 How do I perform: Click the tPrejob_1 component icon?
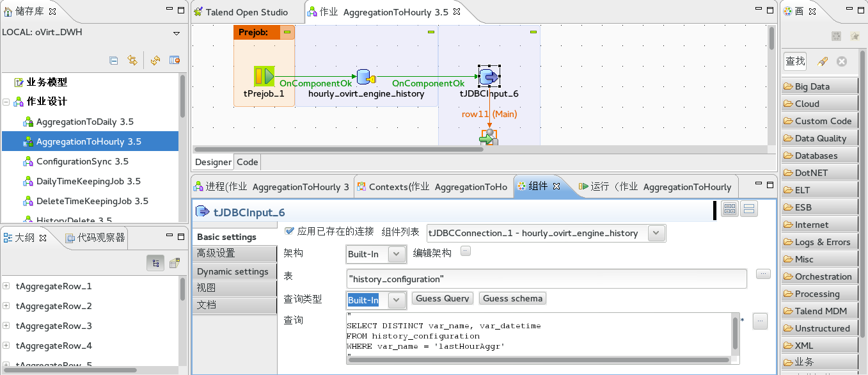(x=264, y=77)
